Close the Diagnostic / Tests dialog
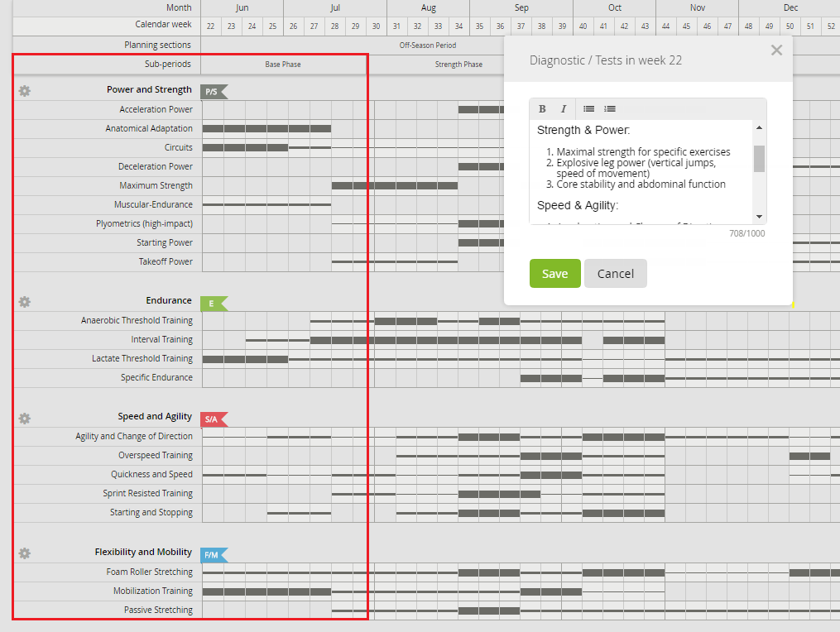Screen dimensions: 840x632 776,50
